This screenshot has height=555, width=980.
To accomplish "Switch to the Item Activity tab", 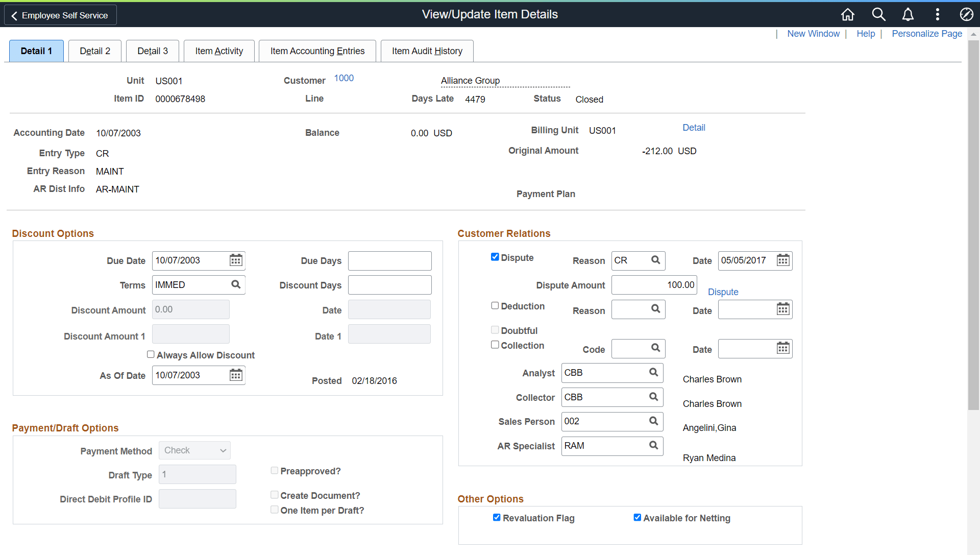I will point(219,51).
